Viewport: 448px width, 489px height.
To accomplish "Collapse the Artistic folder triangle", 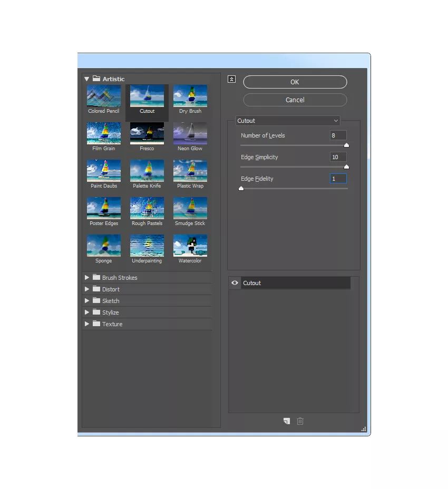I will (x=87, y=79).
